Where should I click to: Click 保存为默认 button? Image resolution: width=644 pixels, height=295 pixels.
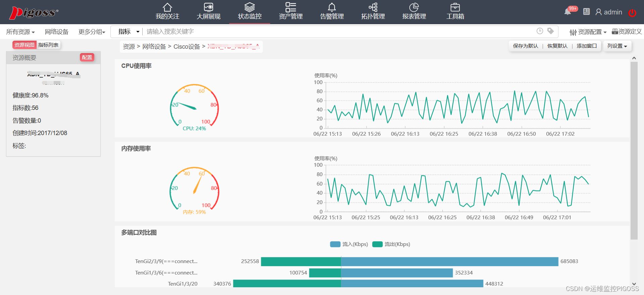pos(526,46)
